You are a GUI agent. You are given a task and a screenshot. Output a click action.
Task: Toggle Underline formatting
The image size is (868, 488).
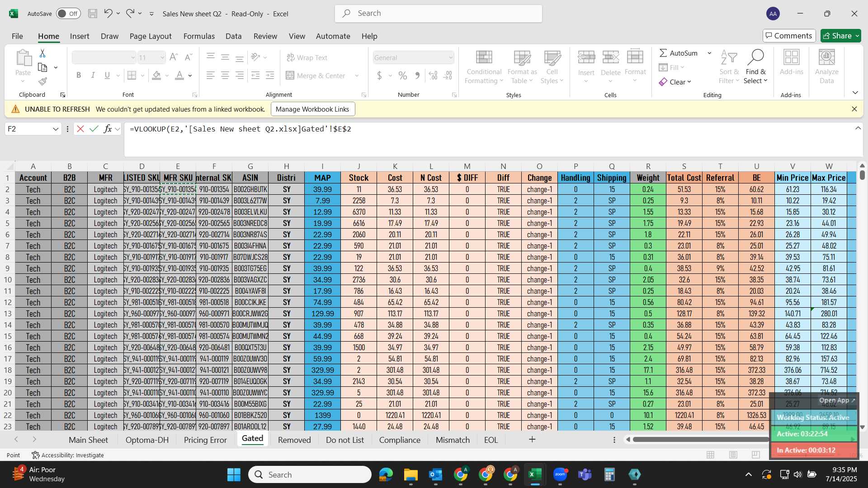107,75
